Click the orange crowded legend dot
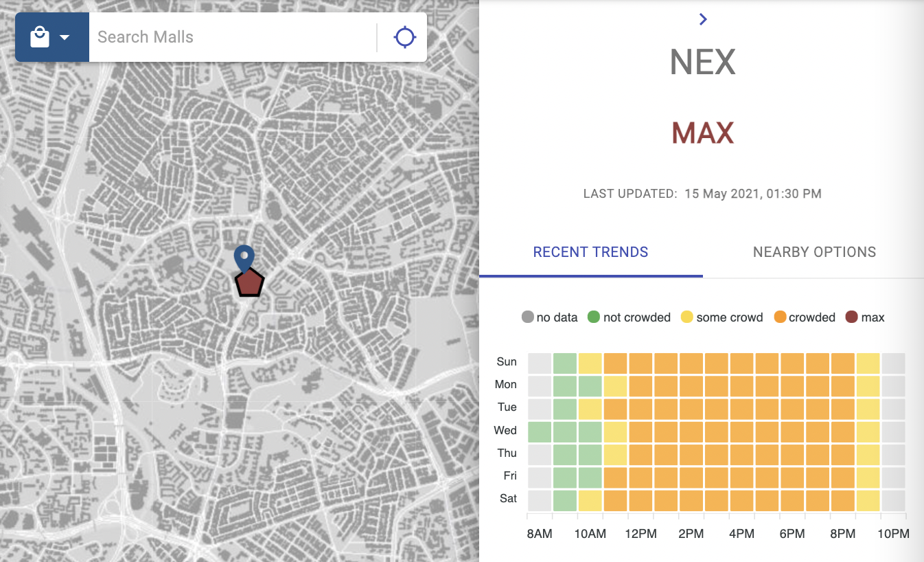Viewport: 924px width, 562px height. [780, 317]
